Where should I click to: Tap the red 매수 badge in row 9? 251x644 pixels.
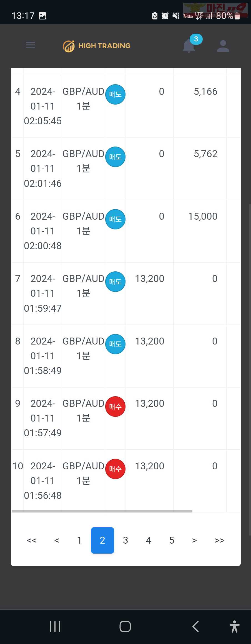click(116, 407)
